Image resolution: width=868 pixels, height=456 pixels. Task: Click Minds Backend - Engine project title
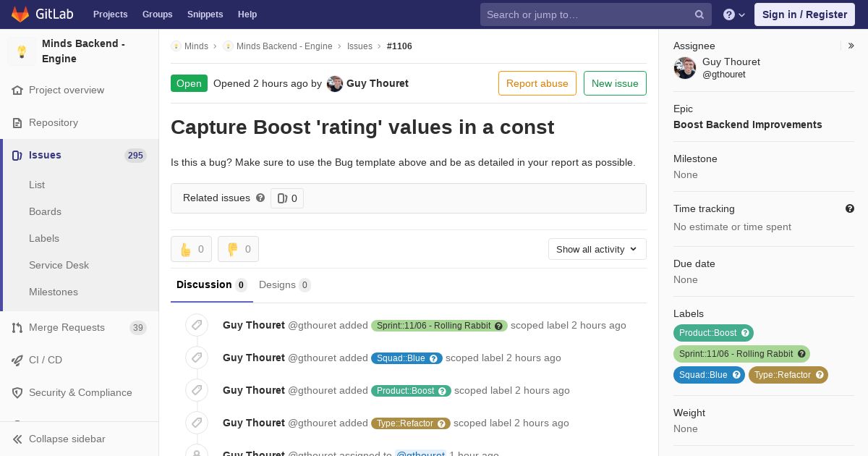coord(83,51)
